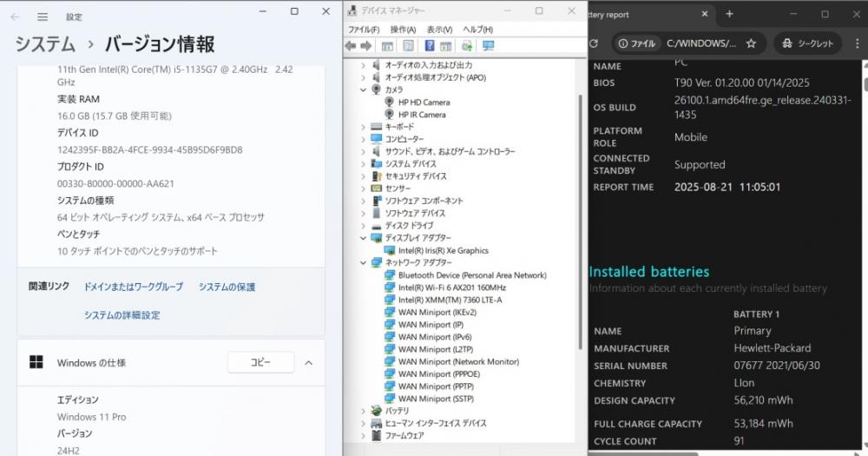The width and height of the screenshot is (868, 456).
Task: Collapse Windows の仕様 section chevron
Action: coord(309,363)
